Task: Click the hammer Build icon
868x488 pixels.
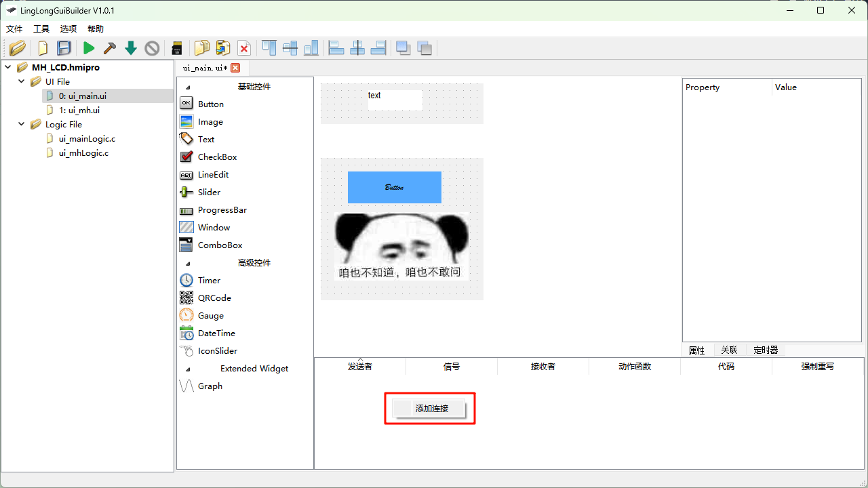Action: point(109,48)
